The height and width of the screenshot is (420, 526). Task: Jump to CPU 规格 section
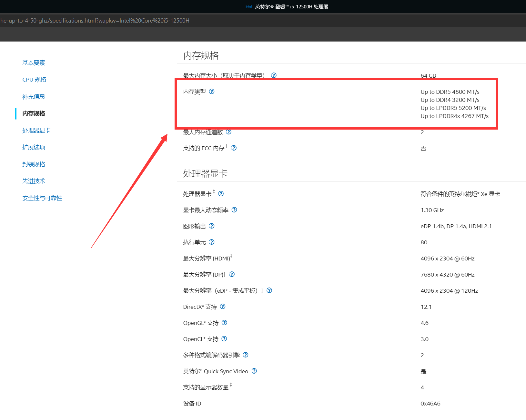(x=34, y=80)
